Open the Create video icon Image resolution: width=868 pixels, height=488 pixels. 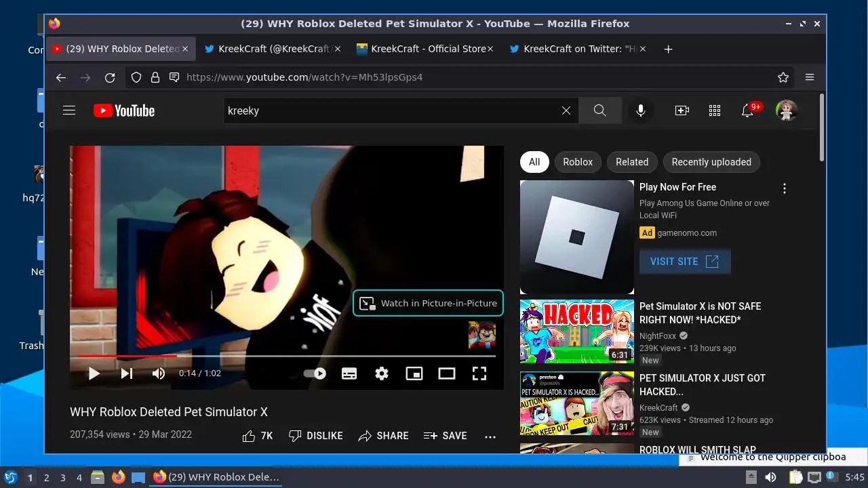[682, 110]
